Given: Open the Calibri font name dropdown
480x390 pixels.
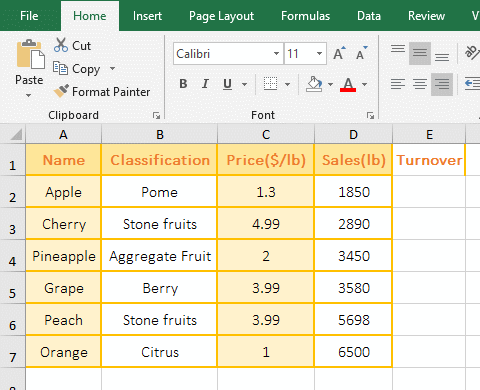Looking at the screenshot, I should coord(276,53).
